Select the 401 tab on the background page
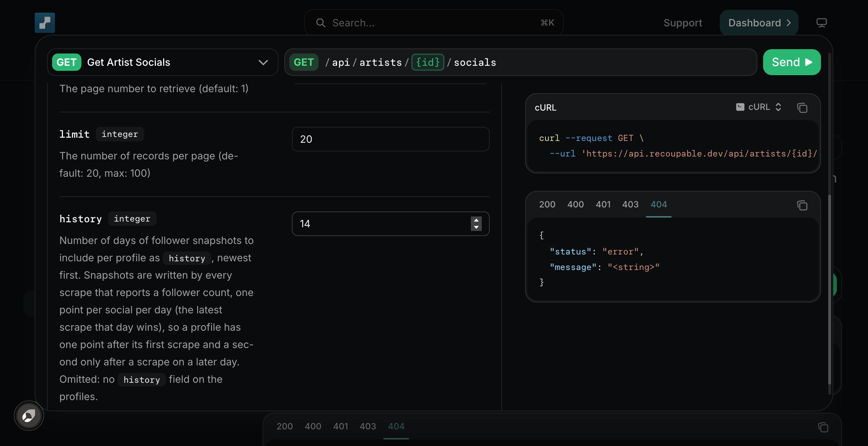Screen dimensions: 868x446 tap(340, 426)
